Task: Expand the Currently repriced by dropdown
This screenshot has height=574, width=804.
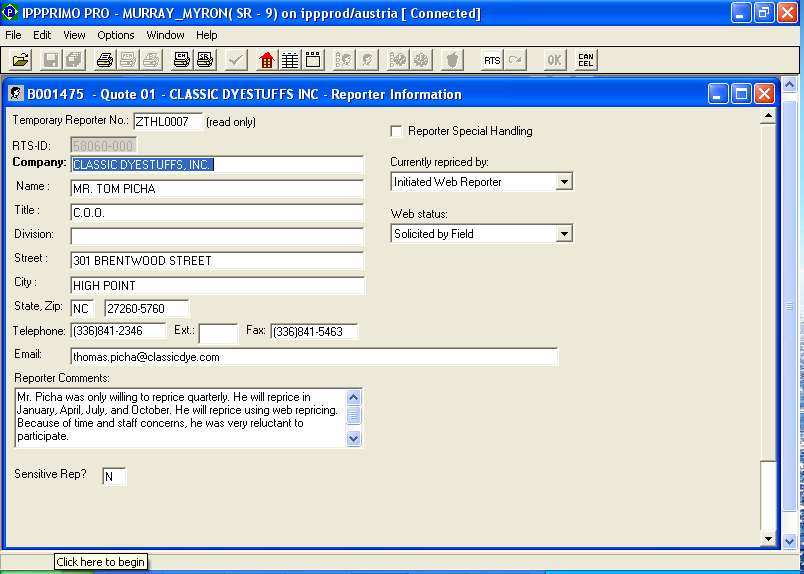Action: click(564, 182)
